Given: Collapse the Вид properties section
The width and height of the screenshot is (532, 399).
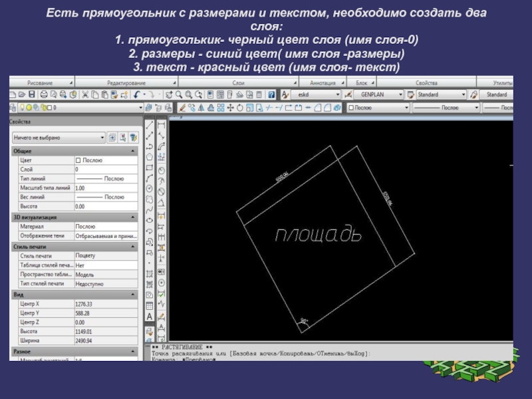Looking at the screenshot, I should (132, 295).
